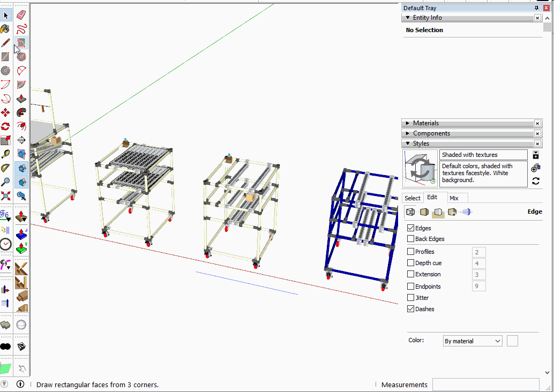
Task: Choose the Rectangle tool
Action: [x=6, y=57]
